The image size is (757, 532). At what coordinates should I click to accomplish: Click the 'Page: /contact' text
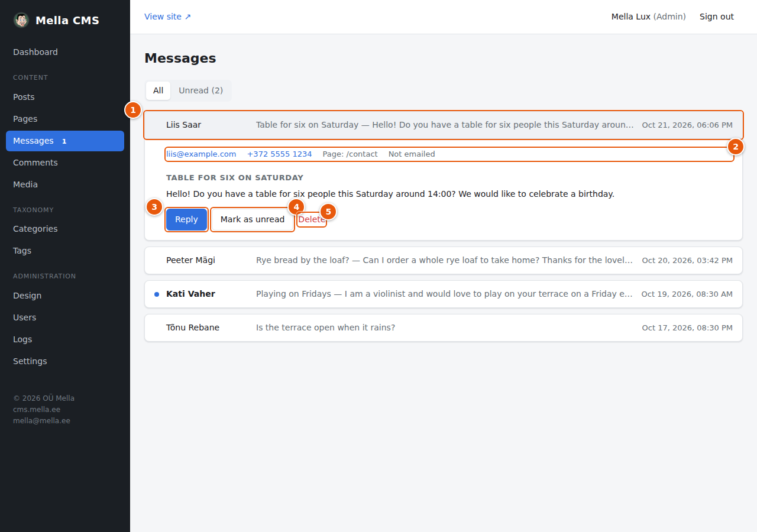click(x=350, y=154)
